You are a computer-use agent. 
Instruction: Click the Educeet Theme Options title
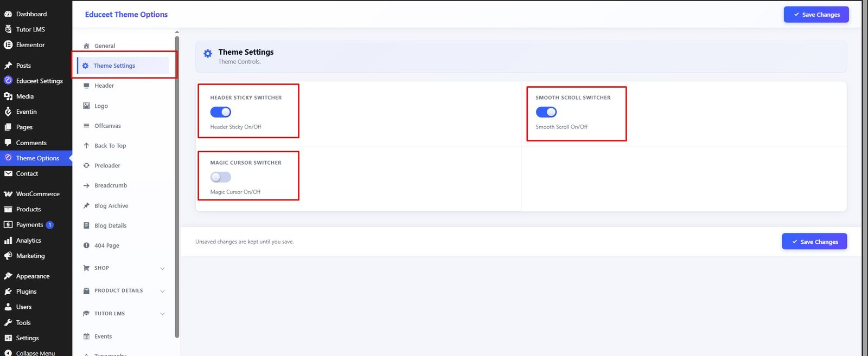tap(126, 15)
